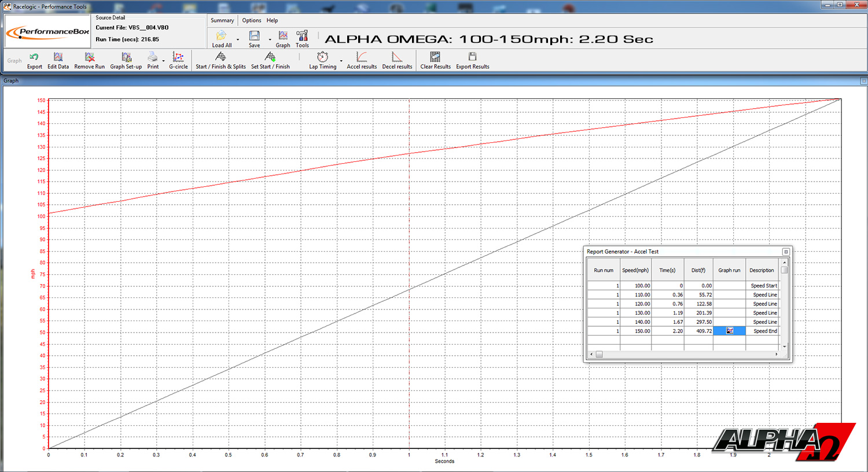Click the Save disk icon
This screenshot has height=472, width=868.
(x=254, y=36)
